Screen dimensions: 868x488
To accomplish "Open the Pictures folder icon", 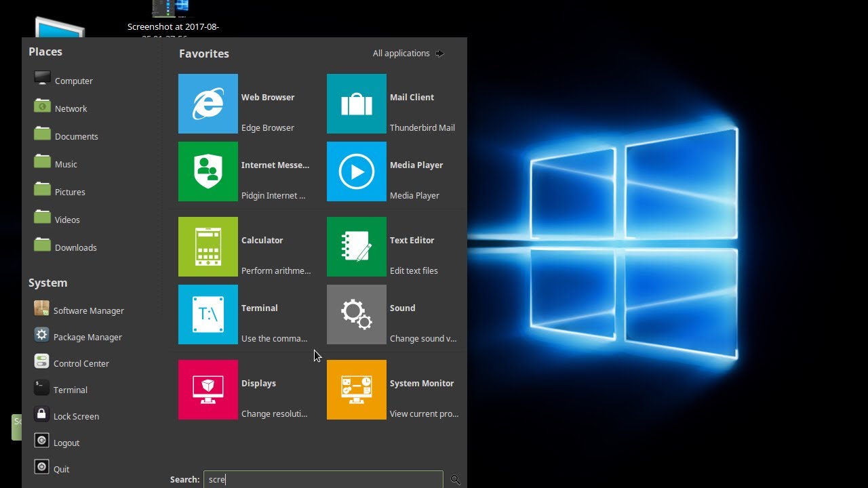I will pos(42,190).
